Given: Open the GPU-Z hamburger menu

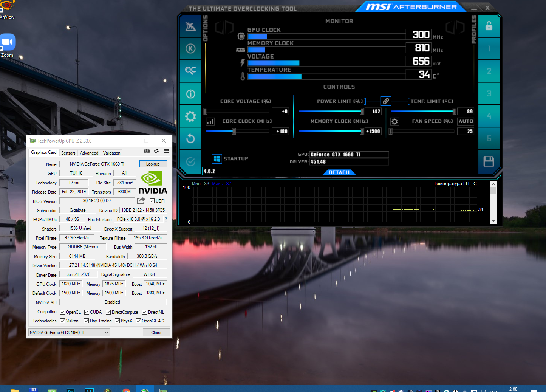Looking at the screenshot, I should (x=166, y=151).
